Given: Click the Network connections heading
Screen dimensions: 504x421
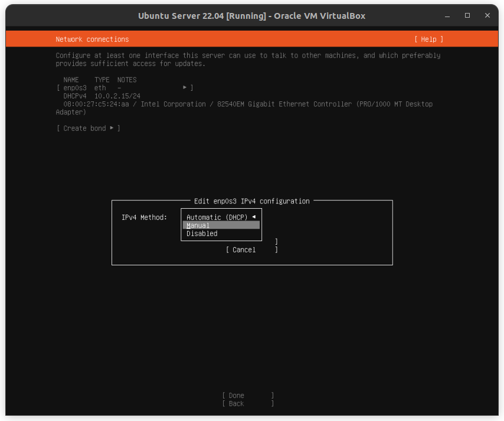Looking at the screenshot, I should coord(92,39).
